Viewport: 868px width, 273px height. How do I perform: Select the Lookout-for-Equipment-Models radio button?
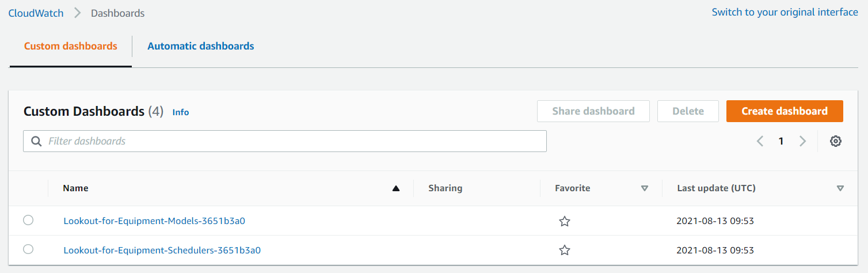pyautogui.click(x=28, y=220)
